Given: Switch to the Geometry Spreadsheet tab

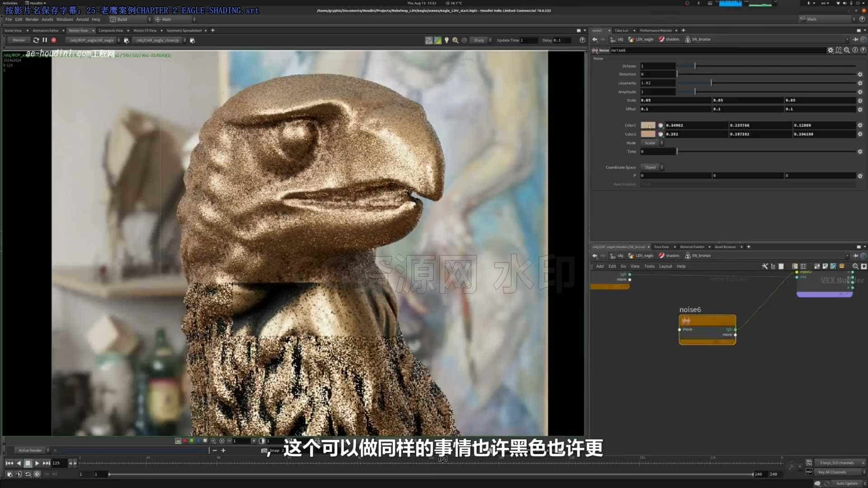Looking at the screenshot, I should (x=184, y=31).
